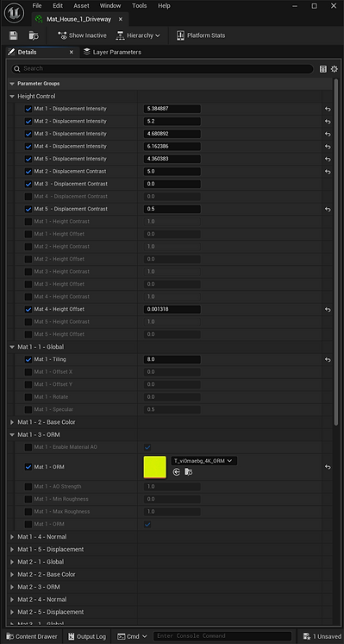Image resolution: width=344 pixels, height=644 pixels.
Task: Enable Mat 4 Displacement Contrast override
Action: tap(28, 197)
